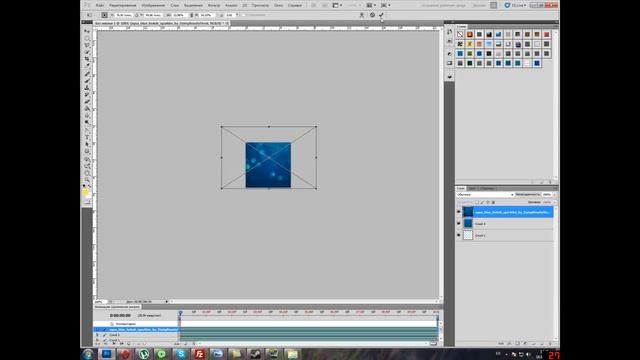Toggle lock image pixels in Layers panel

[x=482, y=202]
